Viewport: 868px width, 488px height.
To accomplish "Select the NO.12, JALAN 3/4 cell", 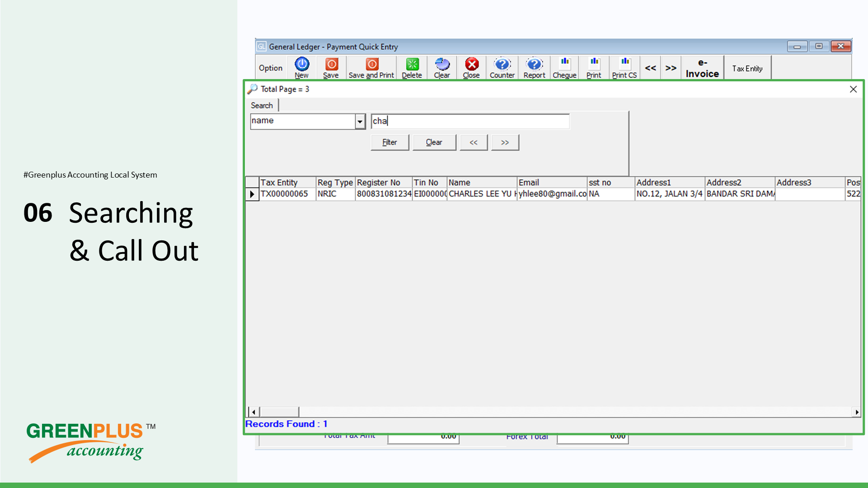I will coord(670,194).
